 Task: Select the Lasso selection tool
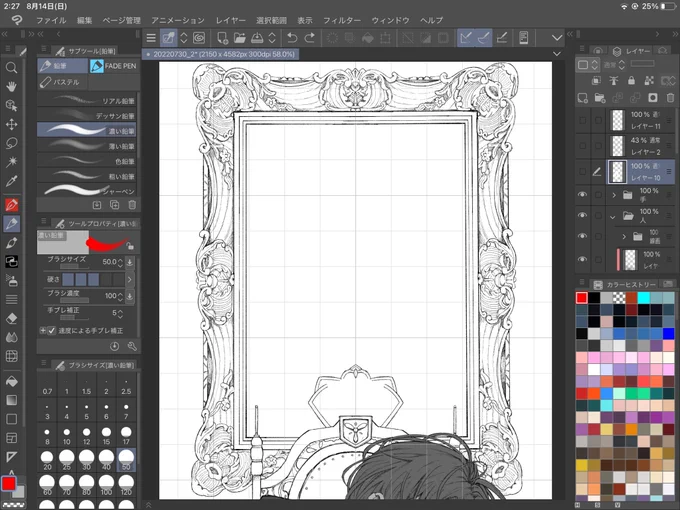[x=11, y=143]
